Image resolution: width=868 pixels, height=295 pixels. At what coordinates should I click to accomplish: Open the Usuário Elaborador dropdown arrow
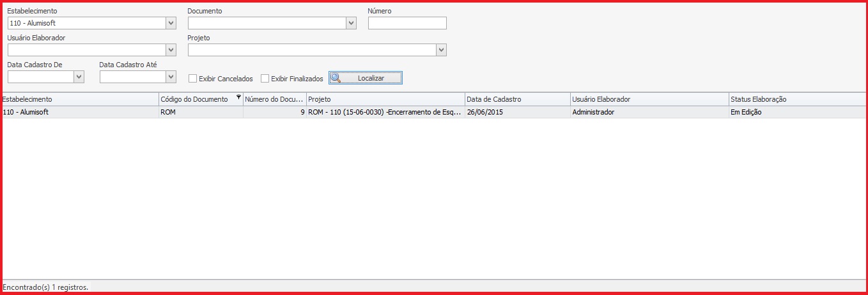(x=171, y=50)
